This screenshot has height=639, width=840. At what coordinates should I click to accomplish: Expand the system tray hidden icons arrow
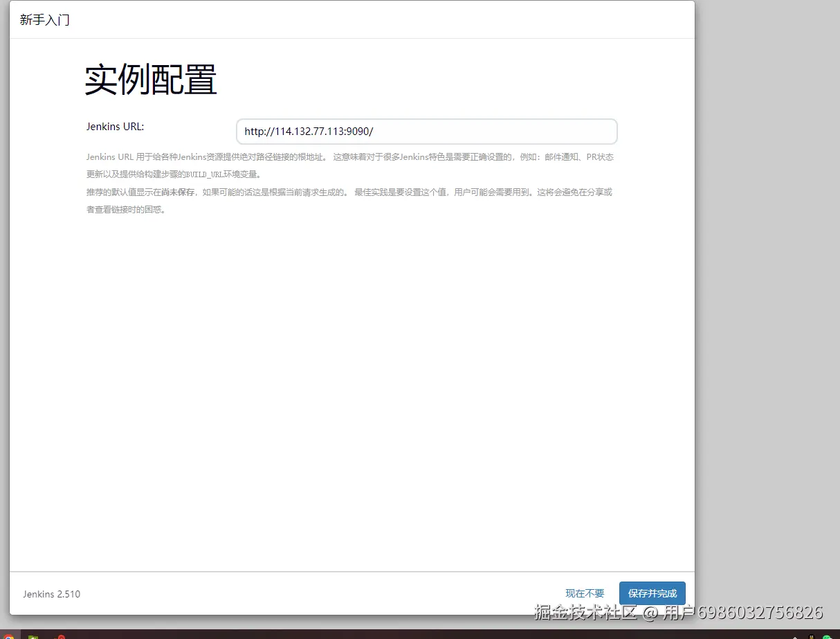[x=794, y=636]
